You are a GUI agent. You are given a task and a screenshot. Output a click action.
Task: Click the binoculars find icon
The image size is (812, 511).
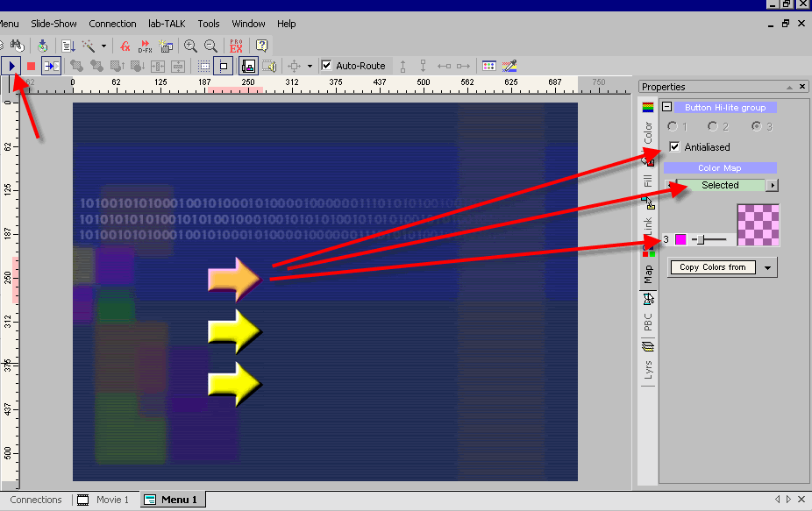[x=18, y=46]
